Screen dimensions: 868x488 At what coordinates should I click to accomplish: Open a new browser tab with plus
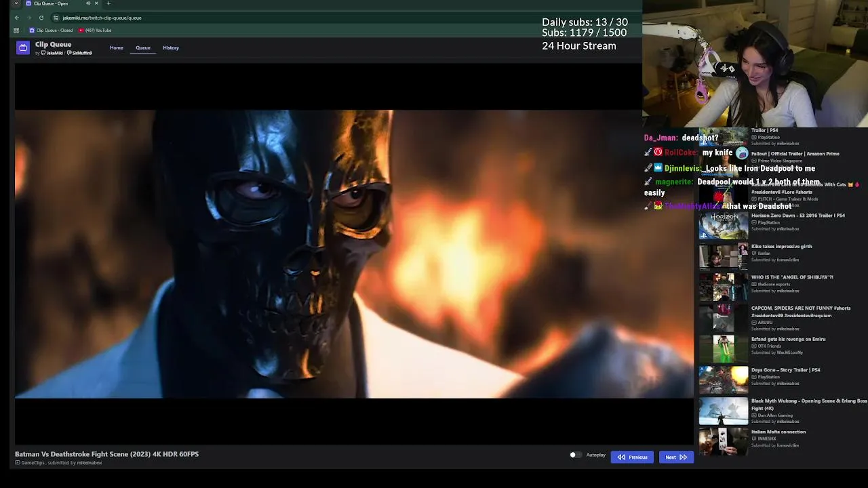(108, 3)
